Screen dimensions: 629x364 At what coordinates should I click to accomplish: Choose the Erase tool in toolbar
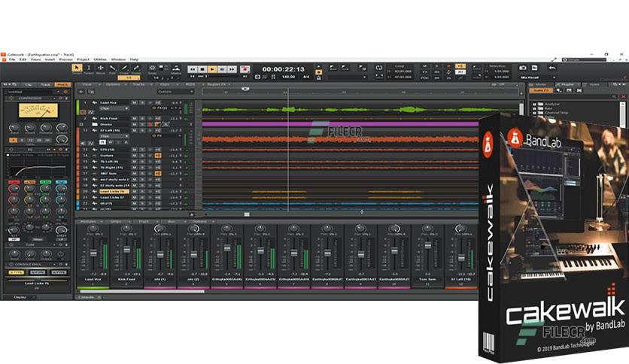pyautogui.click(x=136, y=68)
